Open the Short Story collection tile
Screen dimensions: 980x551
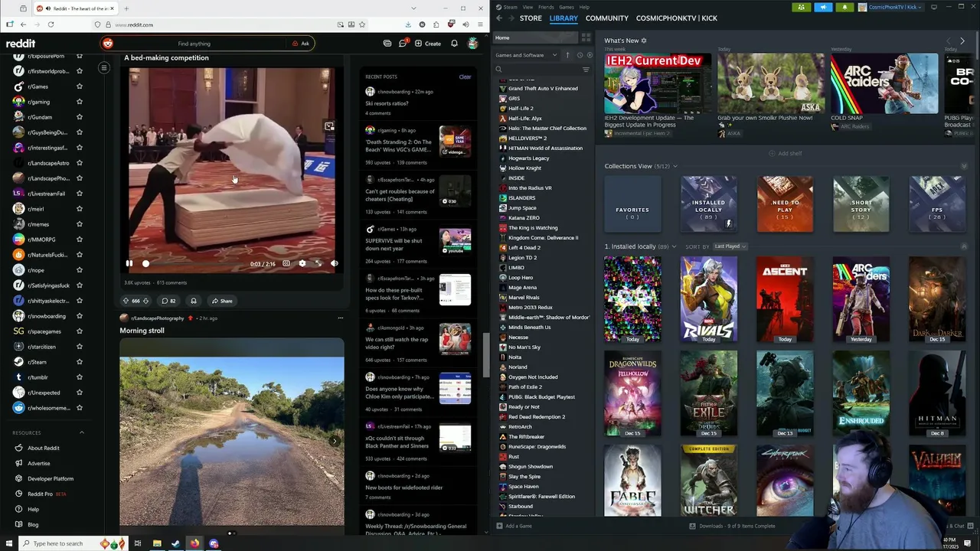tap(861, 204)
